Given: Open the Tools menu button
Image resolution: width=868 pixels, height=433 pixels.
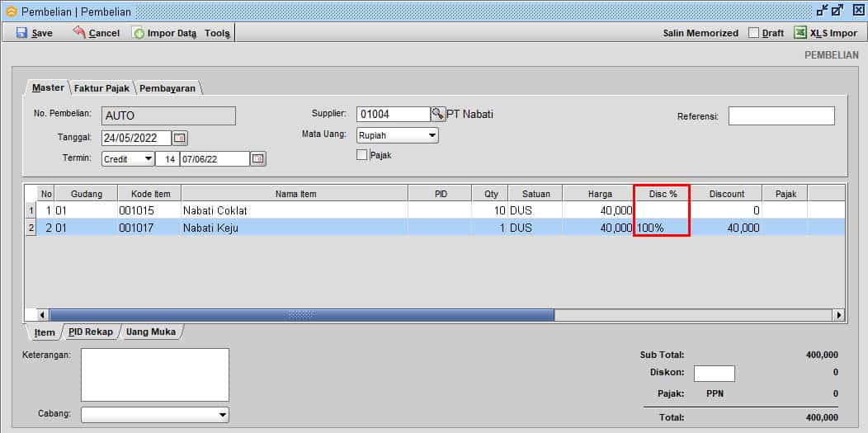Looking at the screenshot, I should 218,33.
